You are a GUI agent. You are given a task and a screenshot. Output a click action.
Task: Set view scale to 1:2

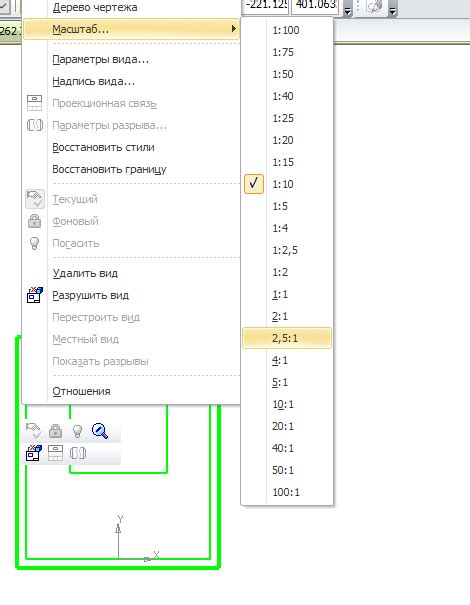click(287, 272)
